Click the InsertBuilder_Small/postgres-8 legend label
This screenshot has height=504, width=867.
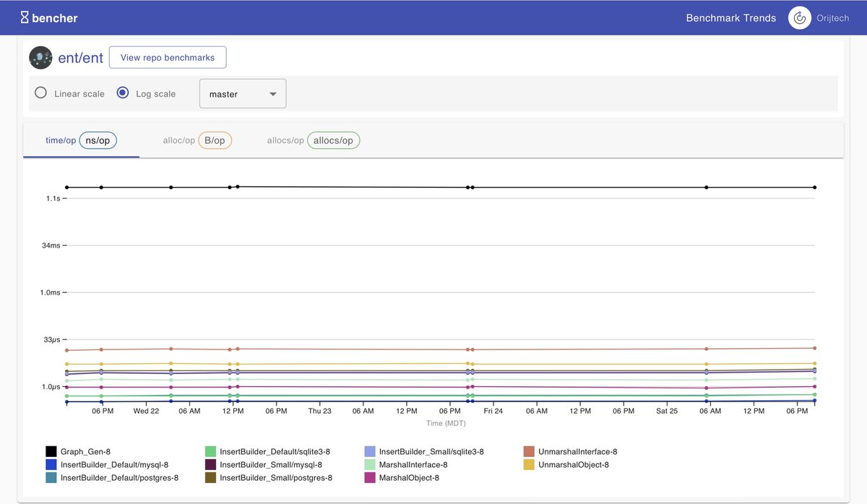[x=276, y=478]
